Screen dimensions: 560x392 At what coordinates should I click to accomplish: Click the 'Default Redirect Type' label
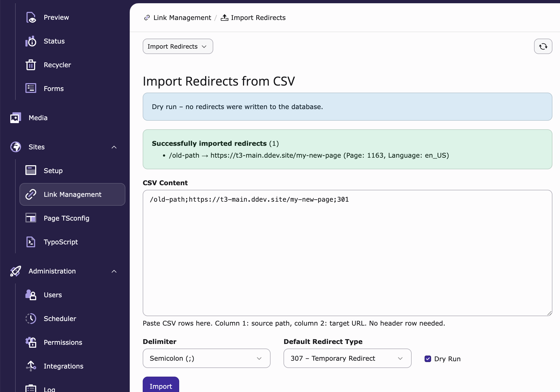323,342
